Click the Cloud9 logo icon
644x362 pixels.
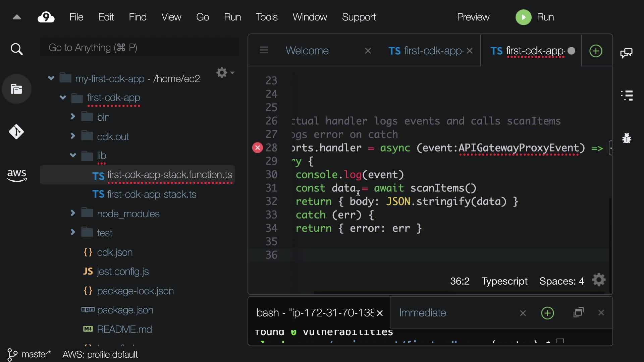46,17
